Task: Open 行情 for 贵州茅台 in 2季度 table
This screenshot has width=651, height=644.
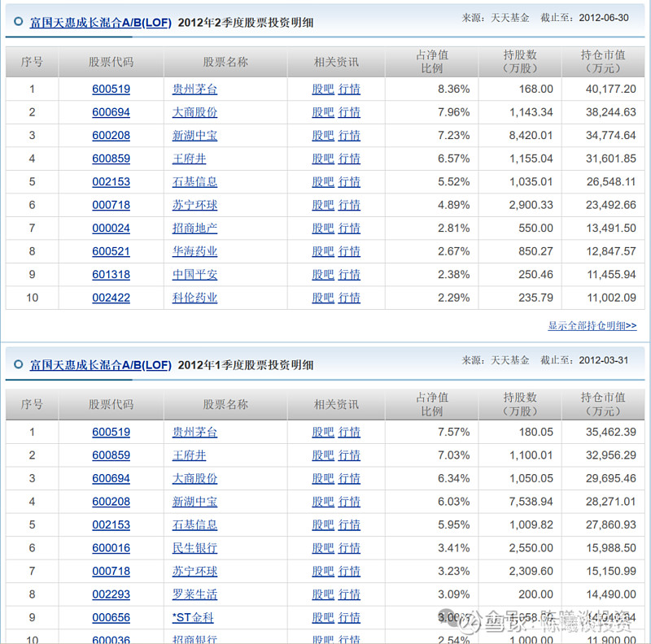Action: click(349, 89)
